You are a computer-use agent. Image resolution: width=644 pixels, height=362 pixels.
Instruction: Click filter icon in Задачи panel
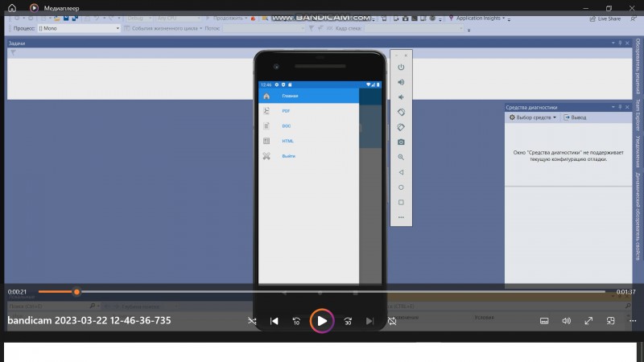pos(13,52)
